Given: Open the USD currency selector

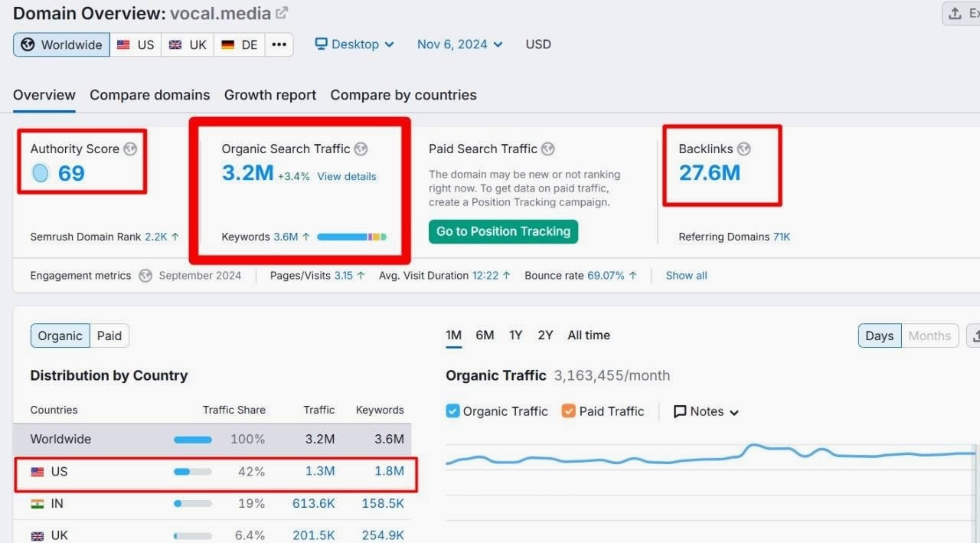Looking at the screenshot, I should pos(538,44).
